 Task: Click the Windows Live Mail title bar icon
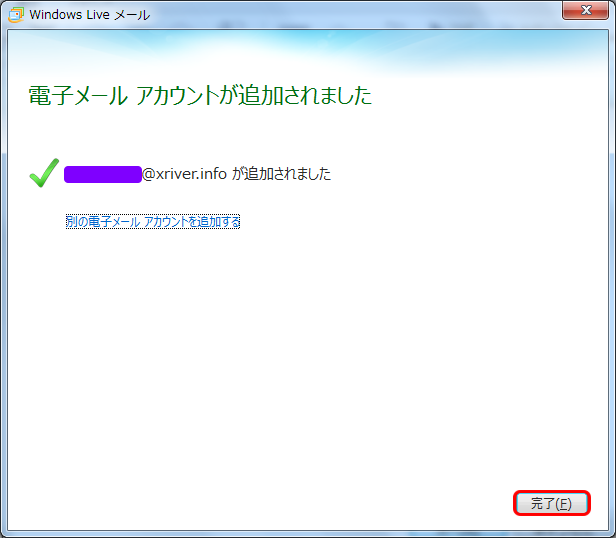pos(14,14)
